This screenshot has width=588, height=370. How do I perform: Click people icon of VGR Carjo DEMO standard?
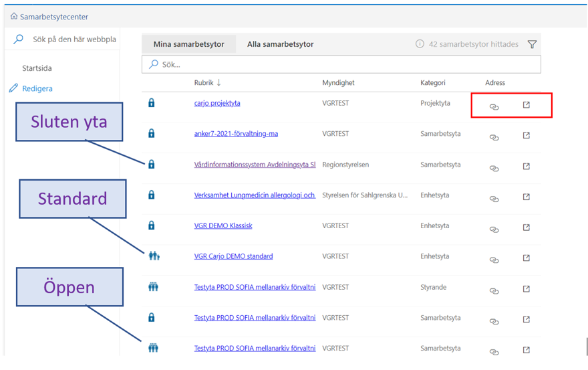point(154,256)
